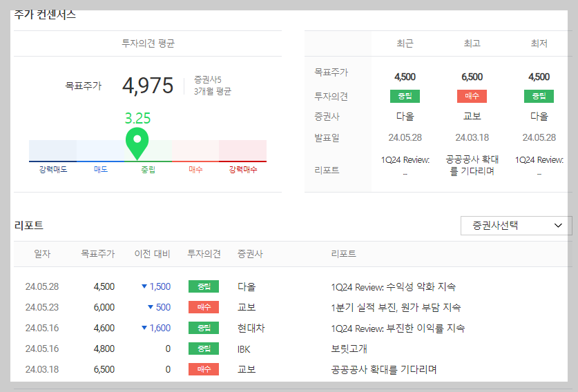Click the down arrow beside 1,500
This screenshot has height=392, width=578.
[144, 286]
